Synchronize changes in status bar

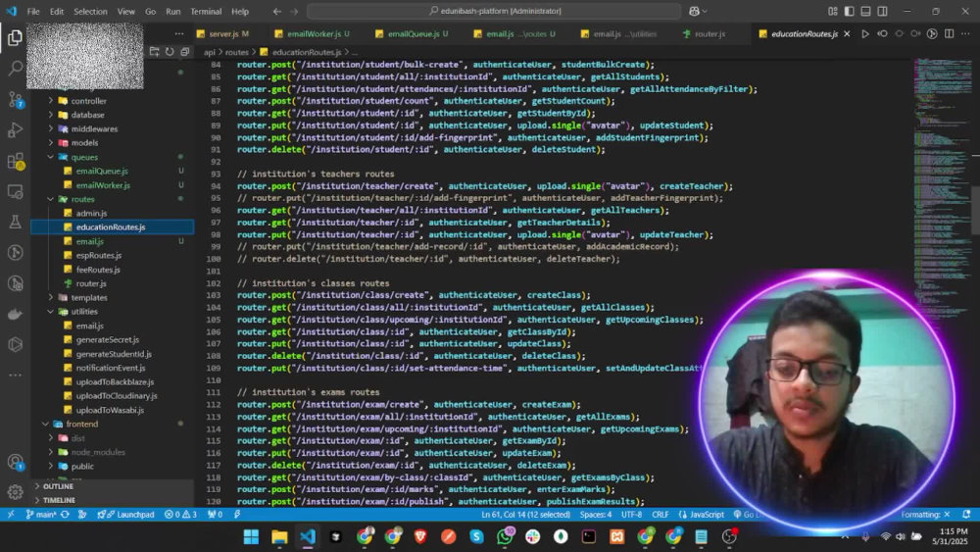click(65, 515)
